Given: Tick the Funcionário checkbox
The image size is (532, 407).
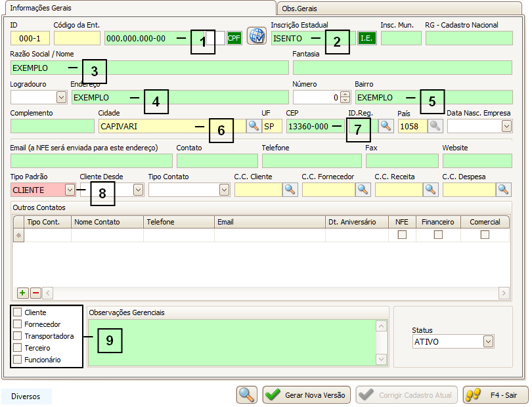Looking at the screenshot, I should [x=18, y=360].
